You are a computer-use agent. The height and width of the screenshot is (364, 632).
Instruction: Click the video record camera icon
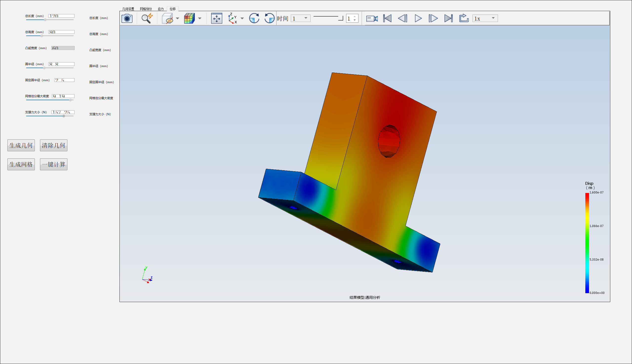click(x=372, y=18)
